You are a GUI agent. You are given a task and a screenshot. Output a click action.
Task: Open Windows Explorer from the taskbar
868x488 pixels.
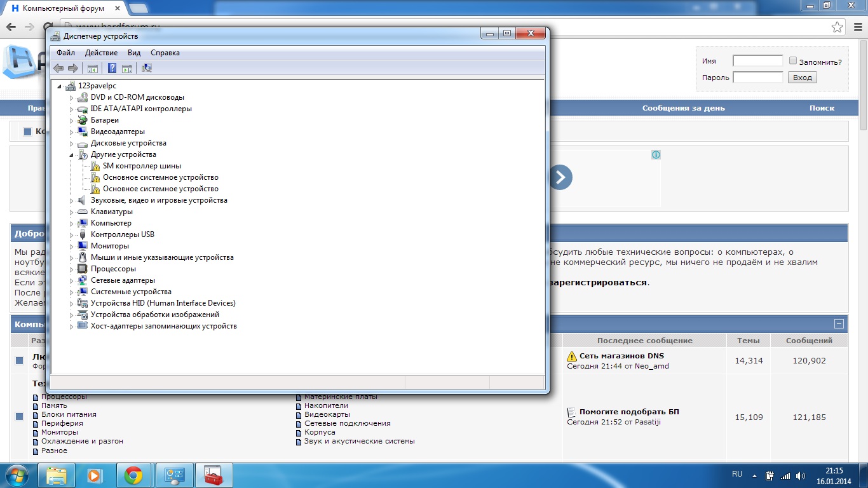coord(57,475)
